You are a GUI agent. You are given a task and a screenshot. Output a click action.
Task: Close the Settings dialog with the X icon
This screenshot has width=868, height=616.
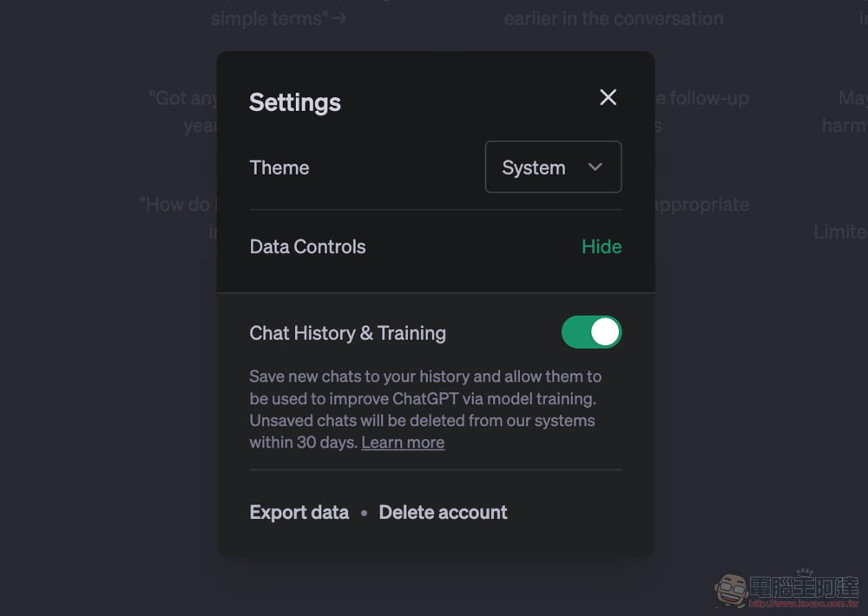click(608, 97)
